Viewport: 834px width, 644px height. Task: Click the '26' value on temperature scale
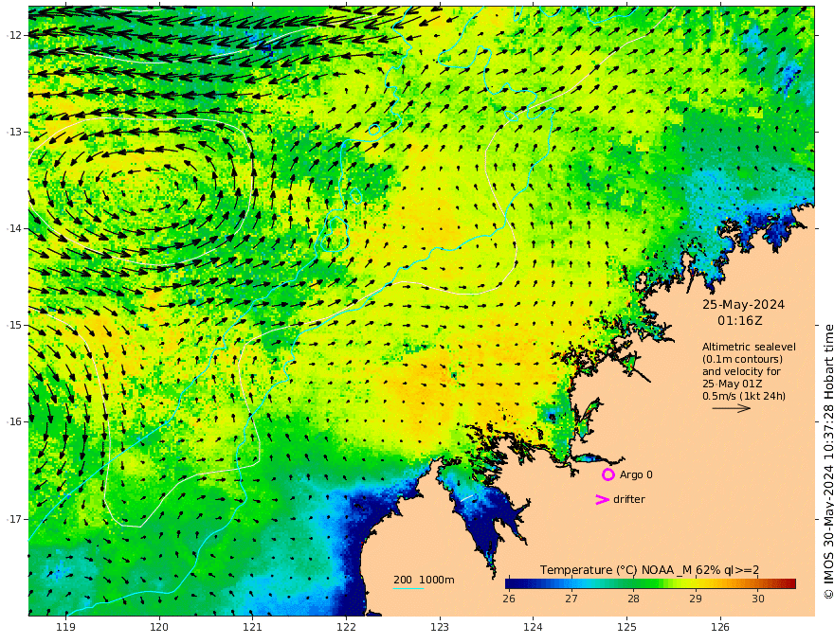click(x=509, y=599)
